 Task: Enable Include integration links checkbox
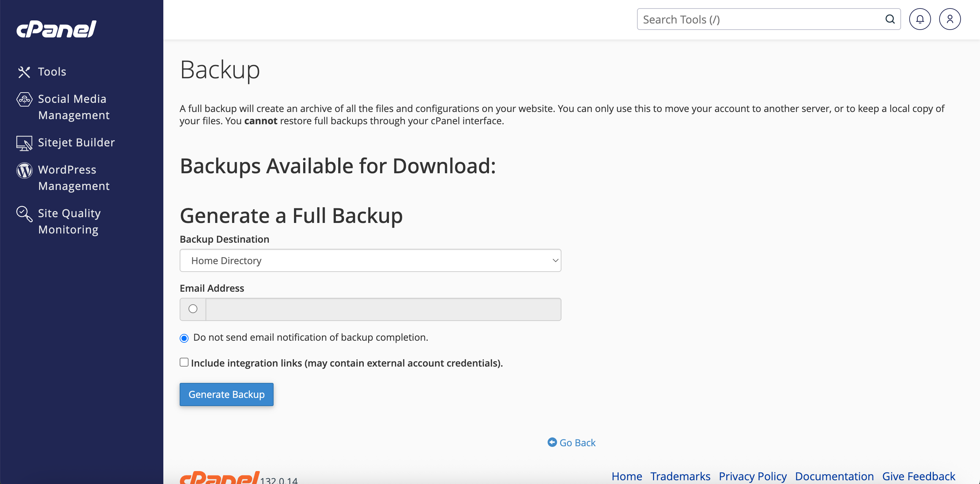pos(184,362)
